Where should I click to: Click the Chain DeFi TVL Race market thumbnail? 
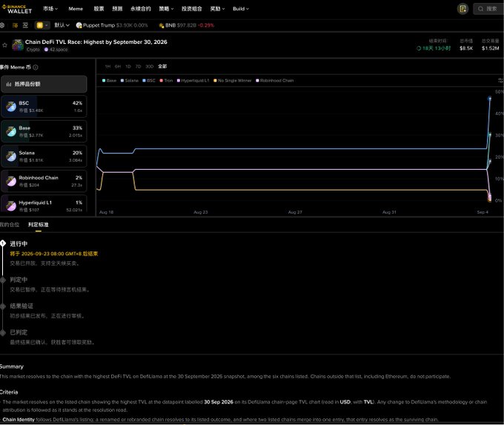(x=18, y=45)
